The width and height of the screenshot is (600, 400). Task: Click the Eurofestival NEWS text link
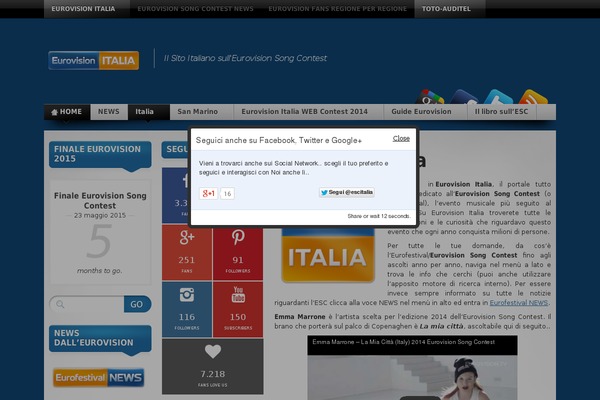(x=518, y=303)
